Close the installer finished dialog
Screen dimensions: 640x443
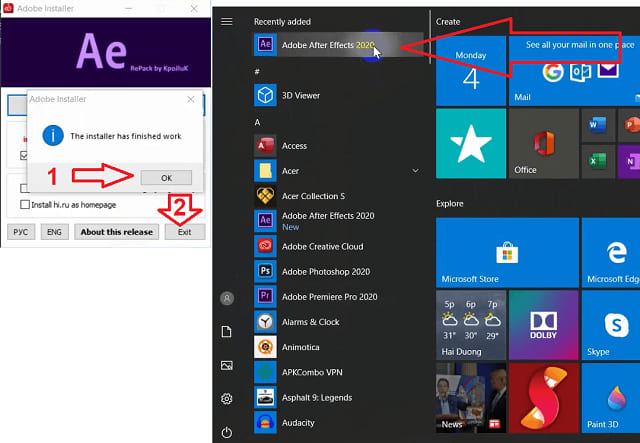click(x=191, y=99)
